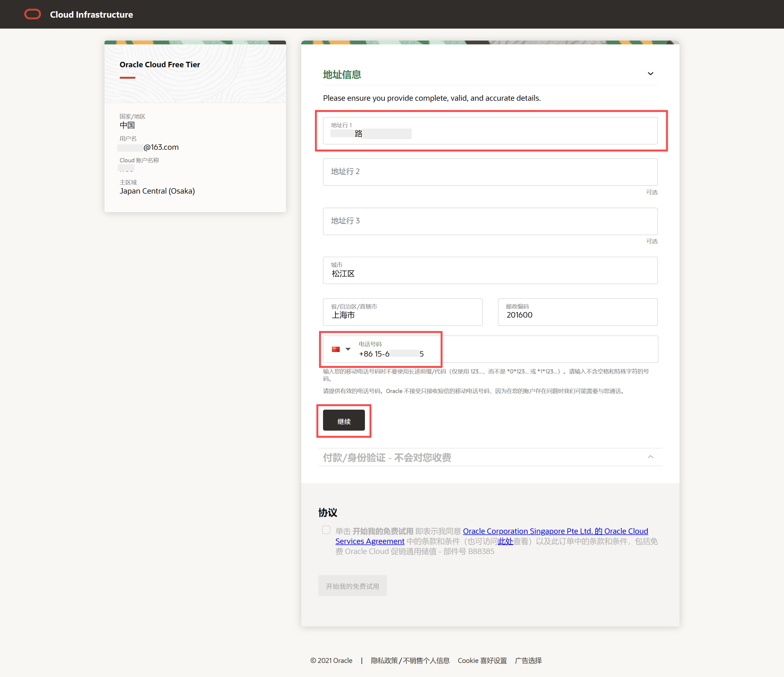The image size is (784, 677).
Task: Click the 地址信息 section heading
Action: pos(342,75)
